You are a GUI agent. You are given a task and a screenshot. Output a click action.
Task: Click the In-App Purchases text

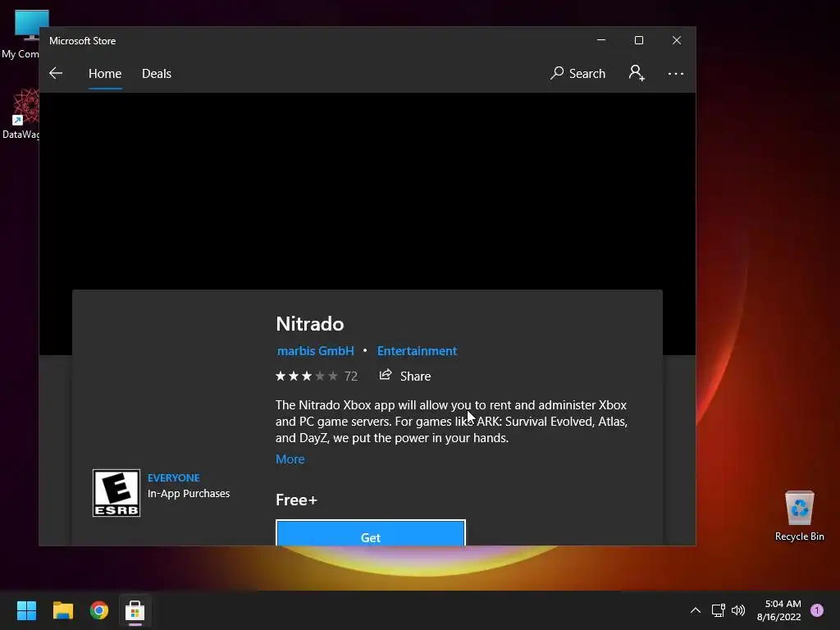click(189, 493)
